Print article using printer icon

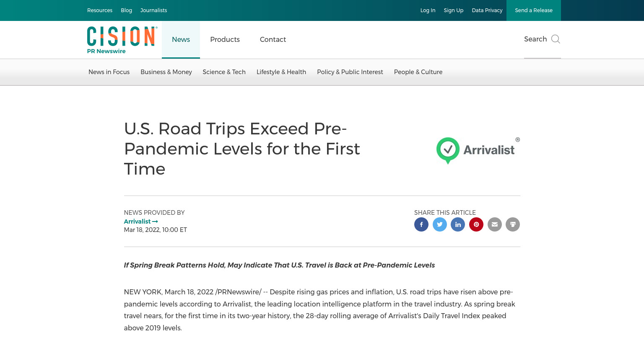click(513, 224)
